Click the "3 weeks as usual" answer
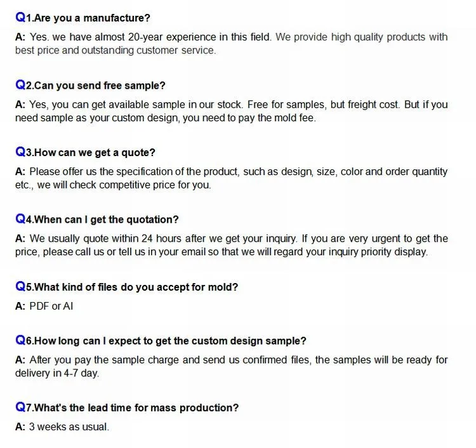Screen dimensions: 476x448 click(69, 427)
